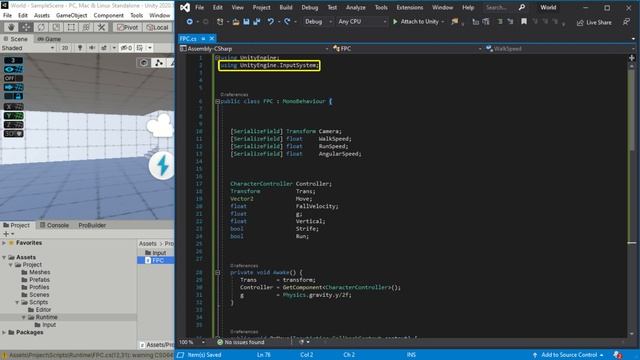Open Visual Studio Analyze menu
Viewport: 640px width, 360px height.
pyautogui.click(x=356, y=7)
